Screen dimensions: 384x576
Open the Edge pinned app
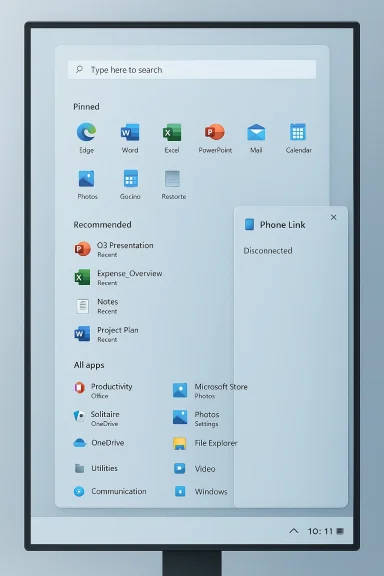(87, 132)
